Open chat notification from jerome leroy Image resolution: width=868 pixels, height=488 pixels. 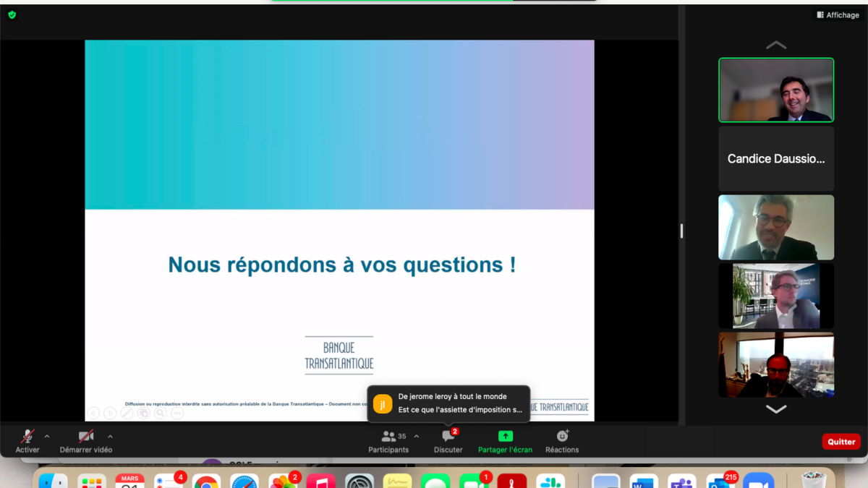point(448,403)
